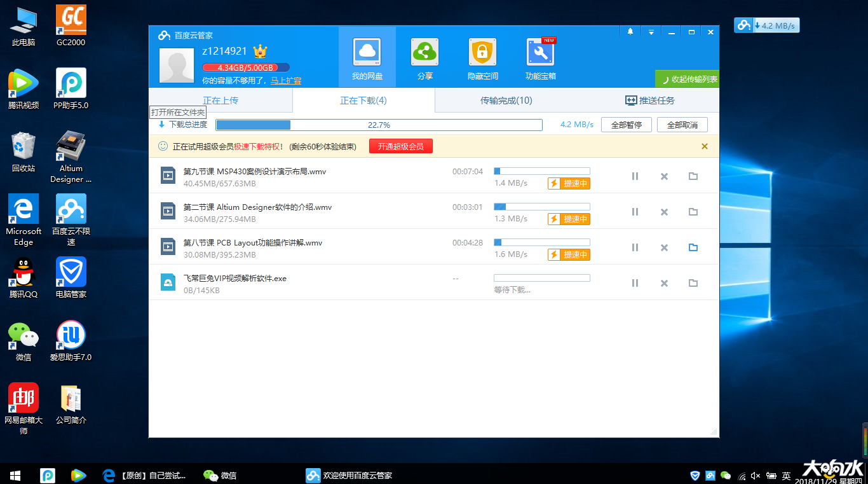Switch to the 正在上传 tab
Screen dimensions: 868x484
tap(220, 100)
